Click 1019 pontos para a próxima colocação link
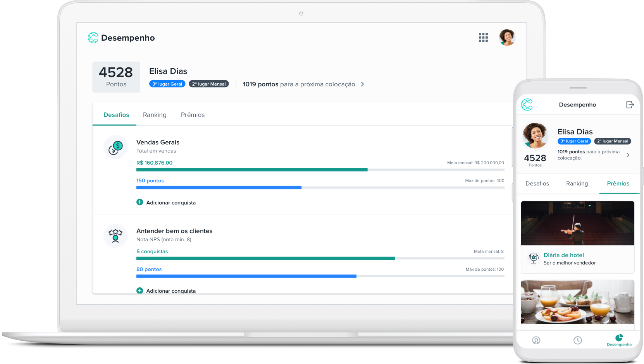Image resolution: width=644 pixels, height=364 pixels. pyautogui.click(x=300, y=84)
